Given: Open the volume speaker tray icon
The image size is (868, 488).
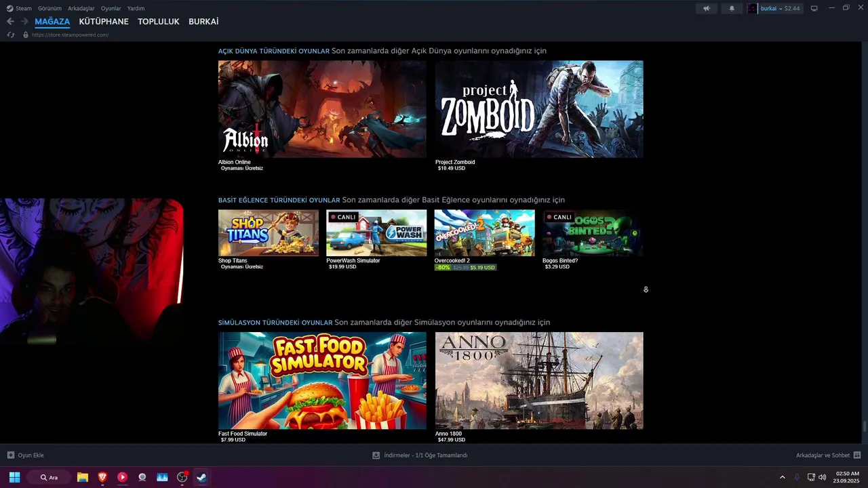Looking at the screenshot, I should (822, 477).
